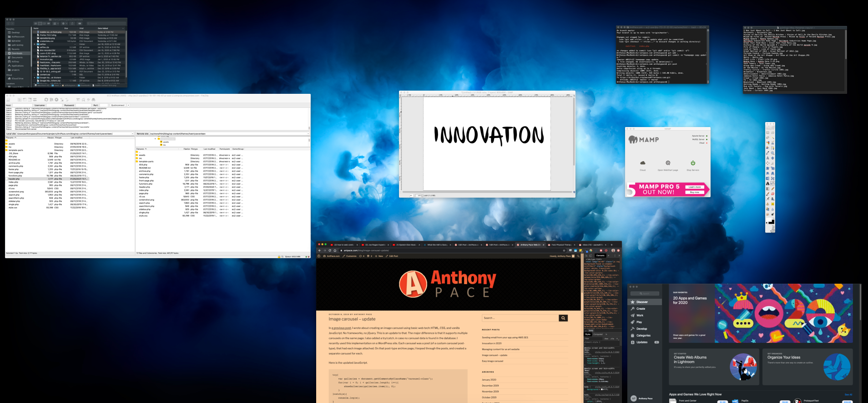Click the Chrome back arrow

pyautogui.click(x=319, y=250)
